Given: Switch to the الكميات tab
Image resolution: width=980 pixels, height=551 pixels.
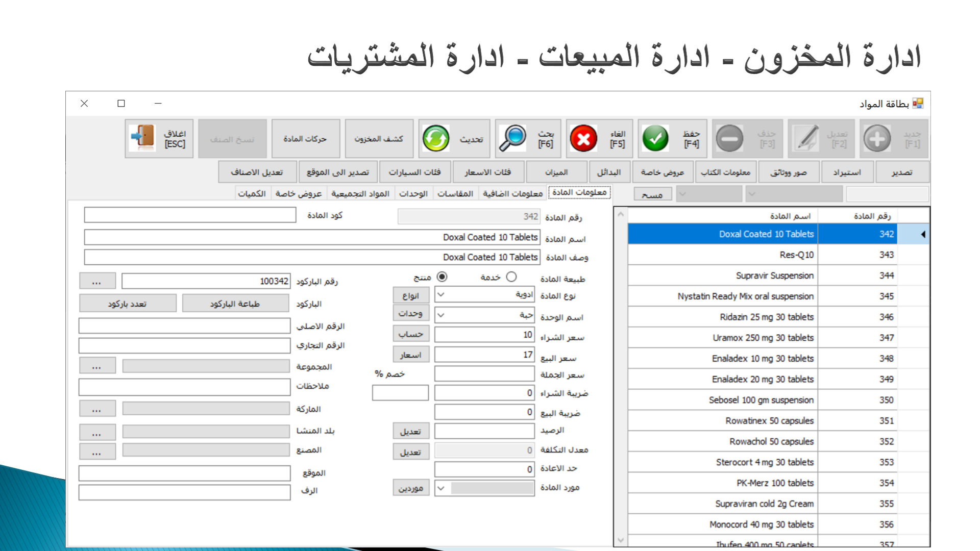Looking at the screenshot, I should coord(252,194).
